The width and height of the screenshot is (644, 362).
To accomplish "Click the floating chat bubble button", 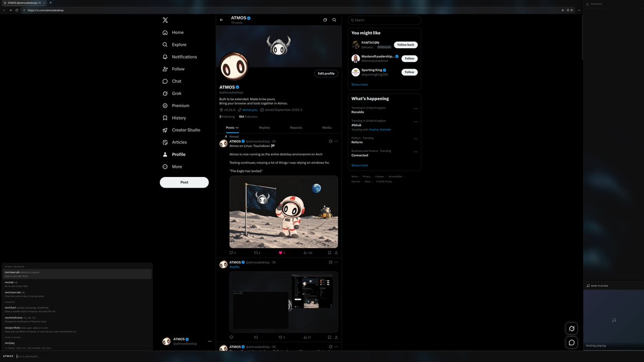I will 572,342.
